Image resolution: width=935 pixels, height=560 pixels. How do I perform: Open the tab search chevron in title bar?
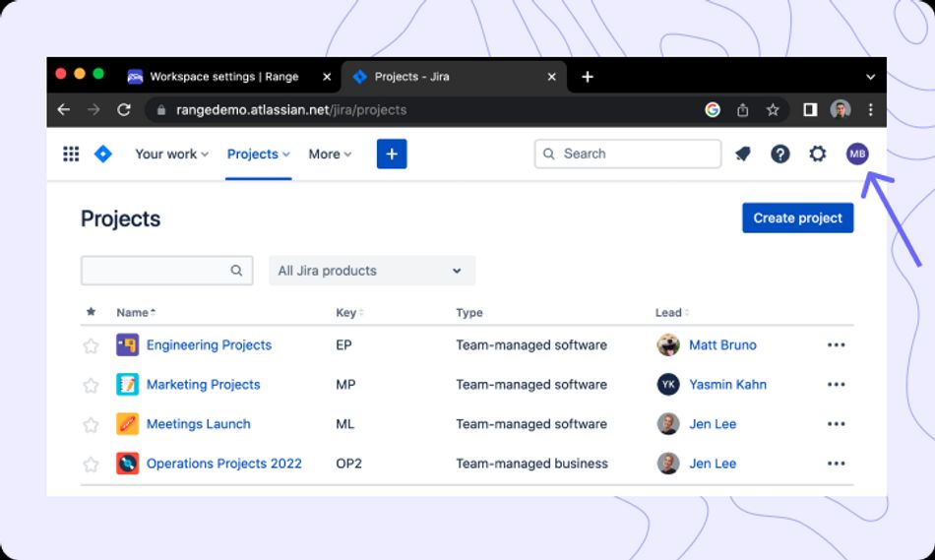coord(871,77)
